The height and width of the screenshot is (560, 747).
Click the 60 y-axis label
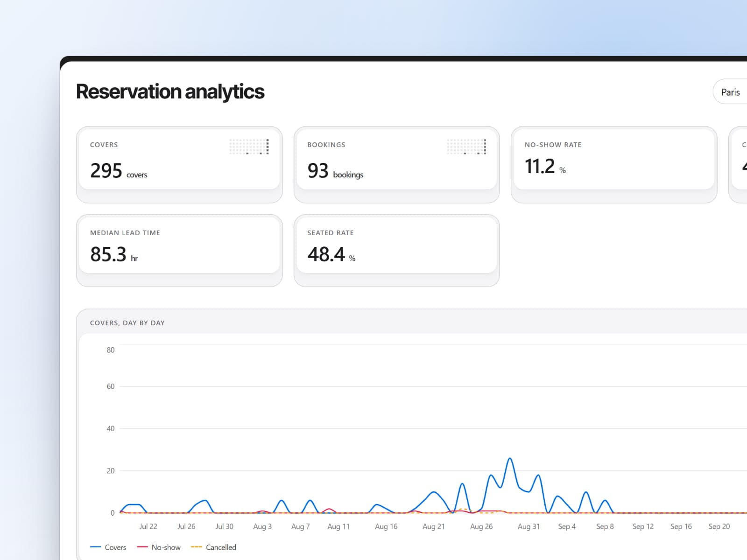coord(111,386)
